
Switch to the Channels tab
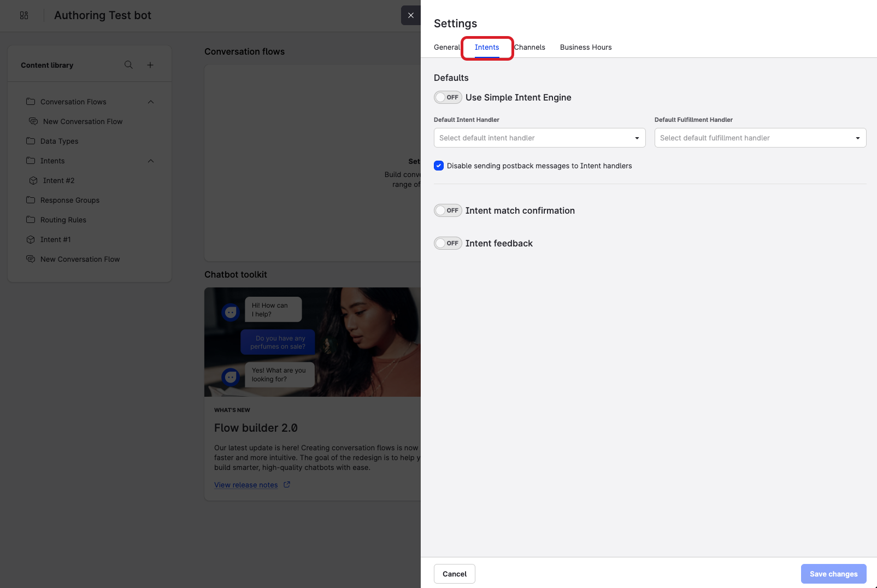point(529,47)
